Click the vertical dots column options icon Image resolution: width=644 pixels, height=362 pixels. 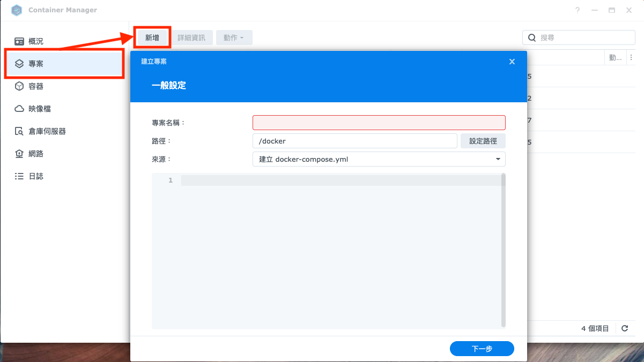[631, 57]
